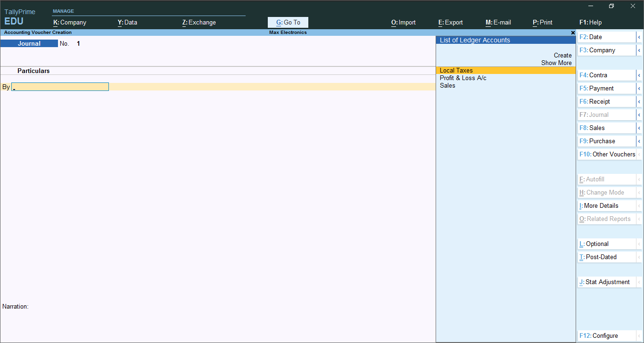
Task: Show More ledger accounts
Action: (x=556, y=63)
